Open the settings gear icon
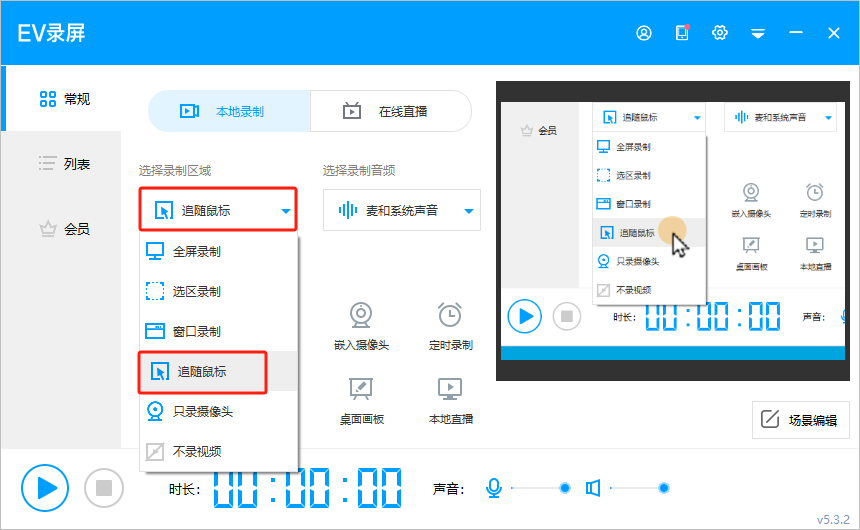860x530 pixels. click(x=719, y=33)
